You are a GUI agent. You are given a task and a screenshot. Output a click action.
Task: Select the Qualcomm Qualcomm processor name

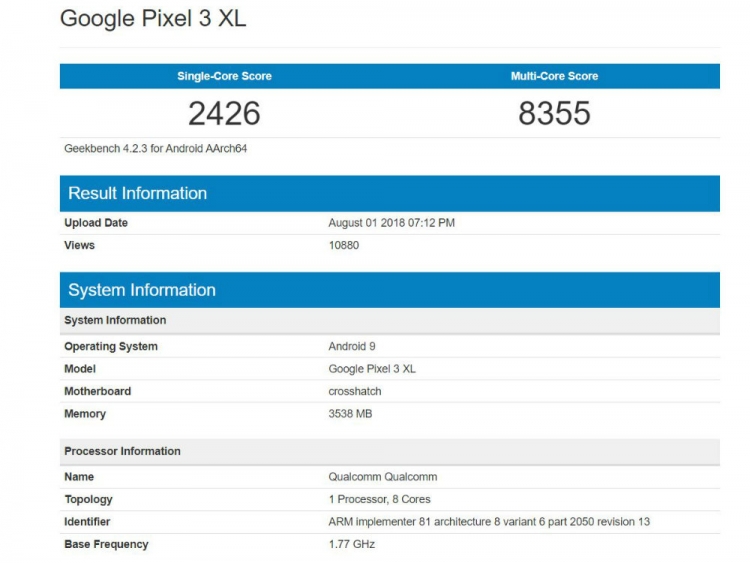tap(382, 477)
